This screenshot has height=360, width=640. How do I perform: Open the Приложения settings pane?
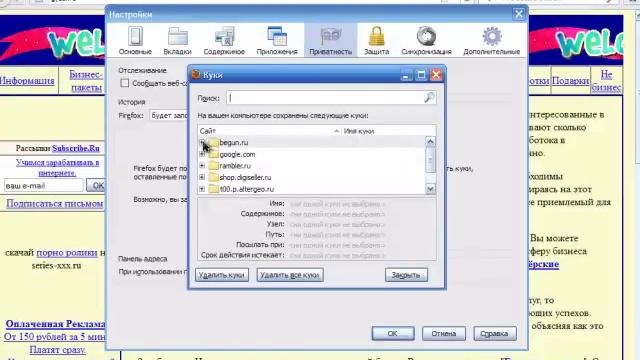pos(277,40)
